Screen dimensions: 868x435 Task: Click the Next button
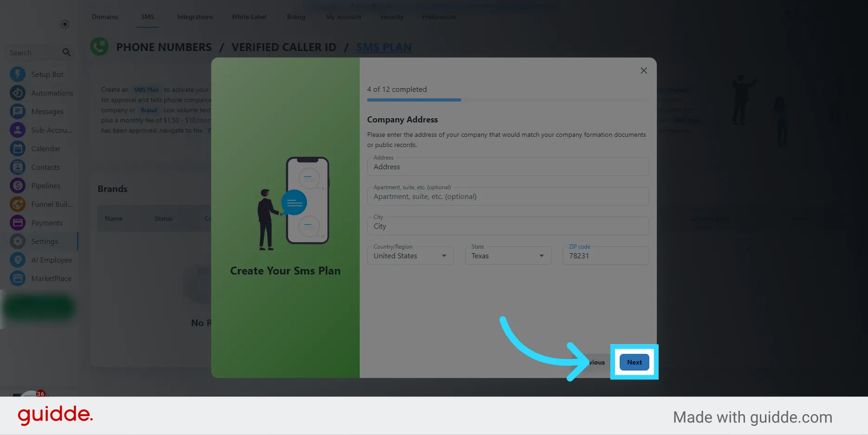pos(634,362)
